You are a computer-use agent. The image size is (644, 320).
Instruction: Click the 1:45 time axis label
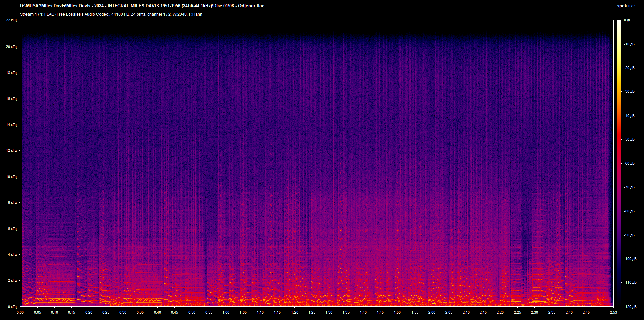point(380,312)
